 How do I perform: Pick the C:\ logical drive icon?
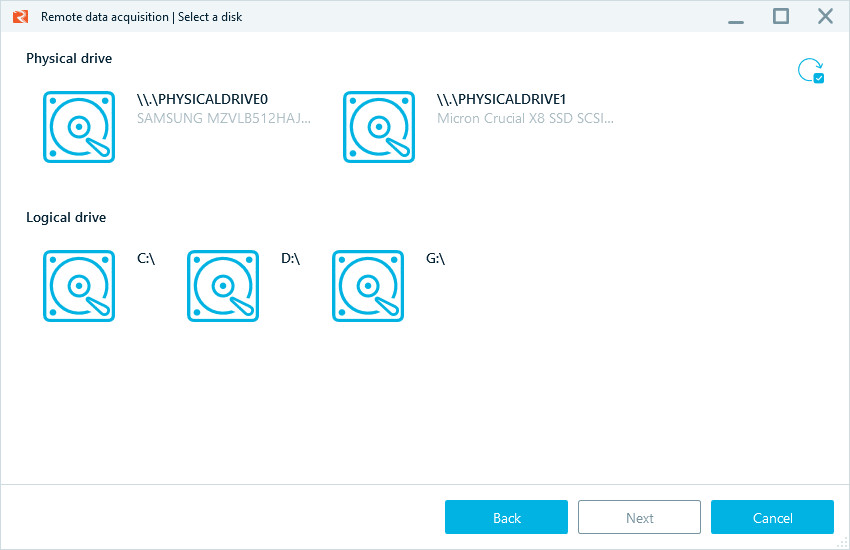(x=79, y=286)
